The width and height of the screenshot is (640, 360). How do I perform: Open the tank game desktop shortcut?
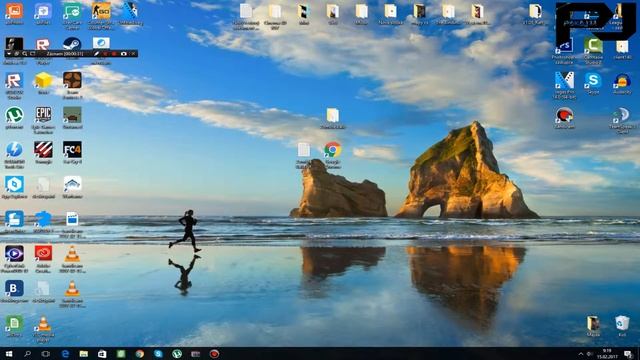pyautogui.click(x=72, y=116)
